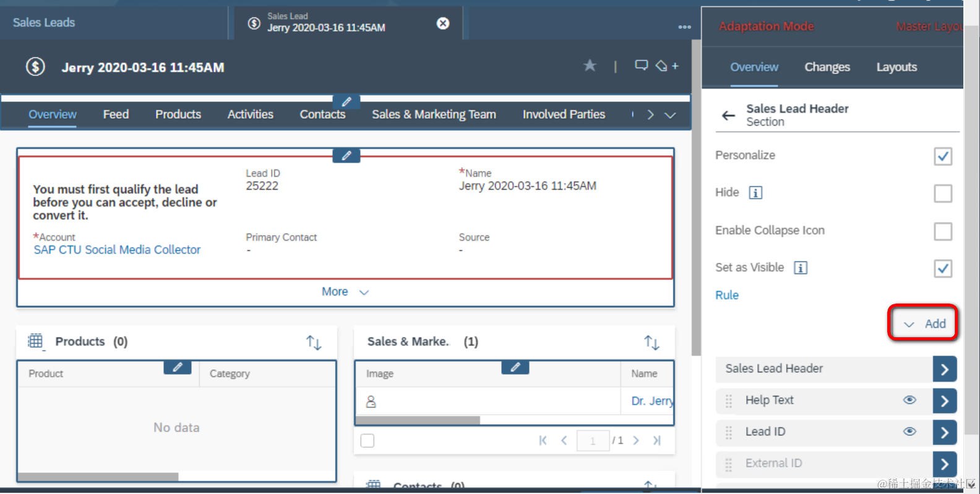The height and width of the screenshot is (494, 980).
Task: Switch to Involved Parties tab
Action: [x=564, y=114]
